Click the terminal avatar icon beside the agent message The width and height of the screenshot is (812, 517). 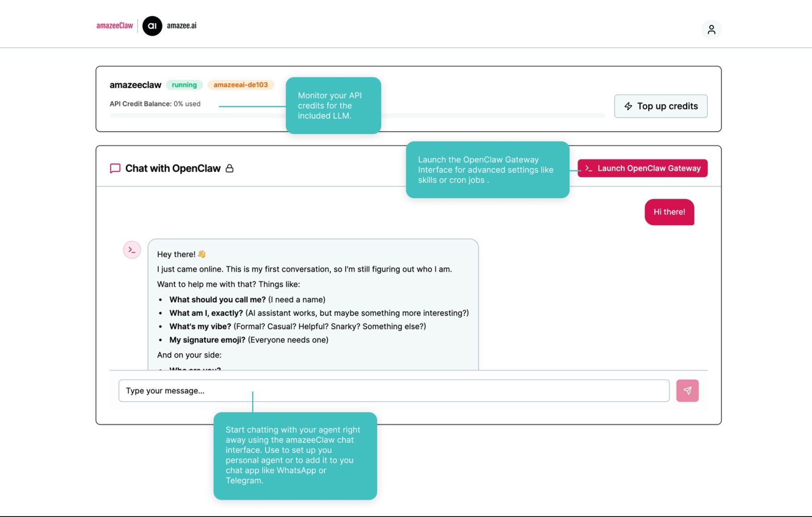click(132, 249)
